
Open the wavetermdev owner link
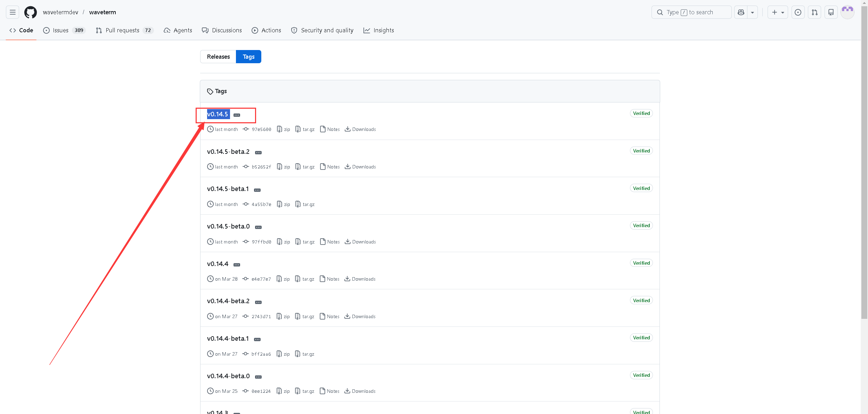tap(60, 12)
